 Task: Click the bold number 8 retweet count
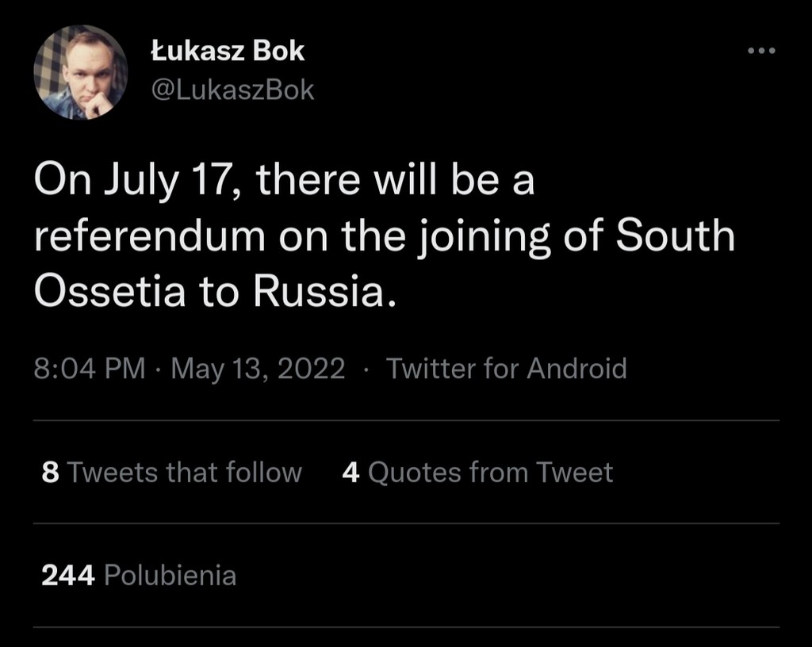point(50,473)
